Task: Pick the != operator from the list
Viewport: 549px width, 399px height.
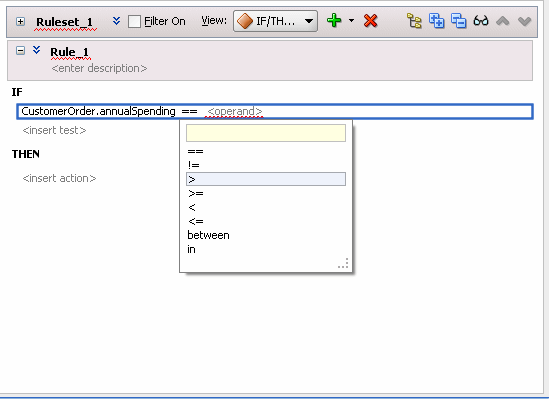Action: (194, 165)
